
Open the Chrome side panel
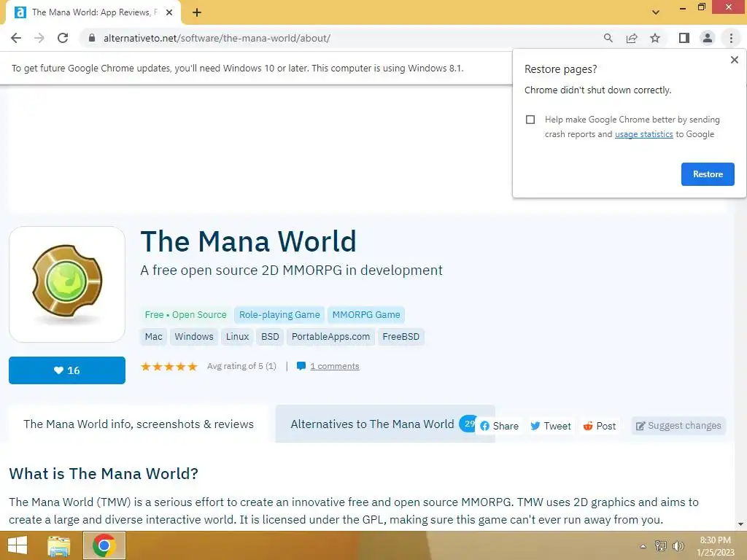684,38
